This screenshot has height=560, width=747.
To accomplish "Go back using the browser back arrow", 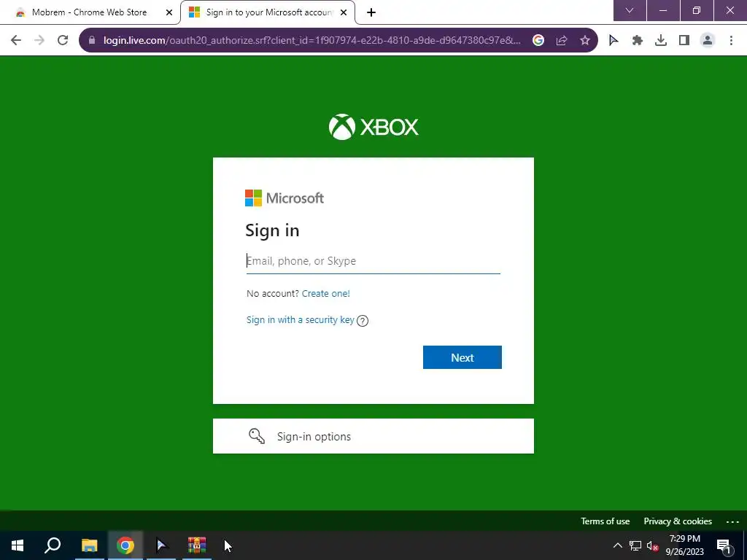I will pos(16,40).
